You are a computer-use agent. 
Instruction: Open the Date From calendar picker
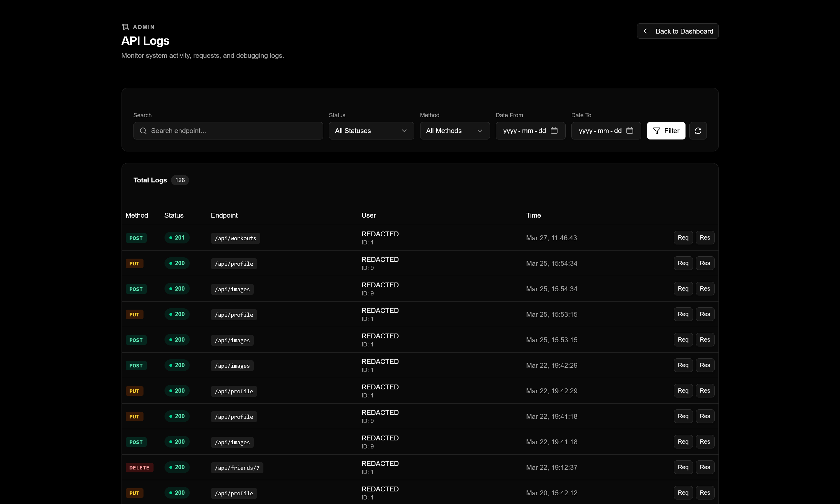coord(554,131)
